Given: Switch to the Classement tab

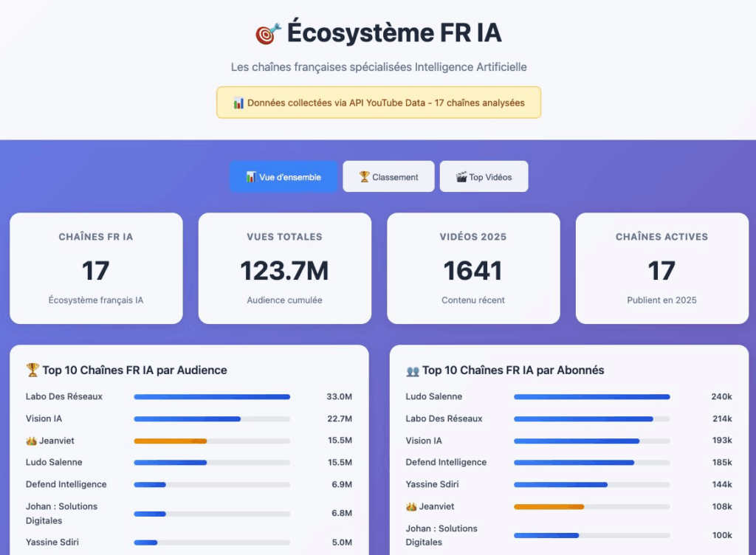Looking at the screenshot, I should tap(388, 177).
